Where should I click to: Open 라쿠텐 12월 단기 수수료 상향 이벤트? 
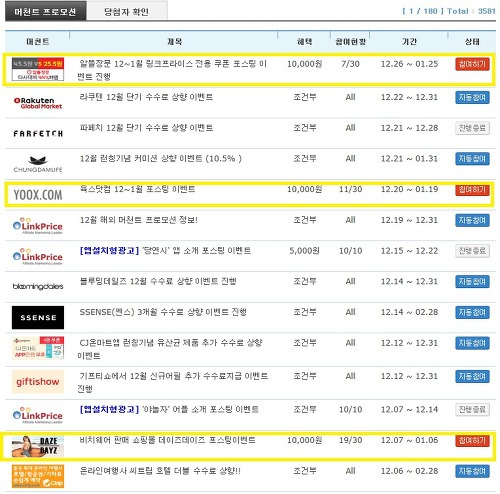146,97
